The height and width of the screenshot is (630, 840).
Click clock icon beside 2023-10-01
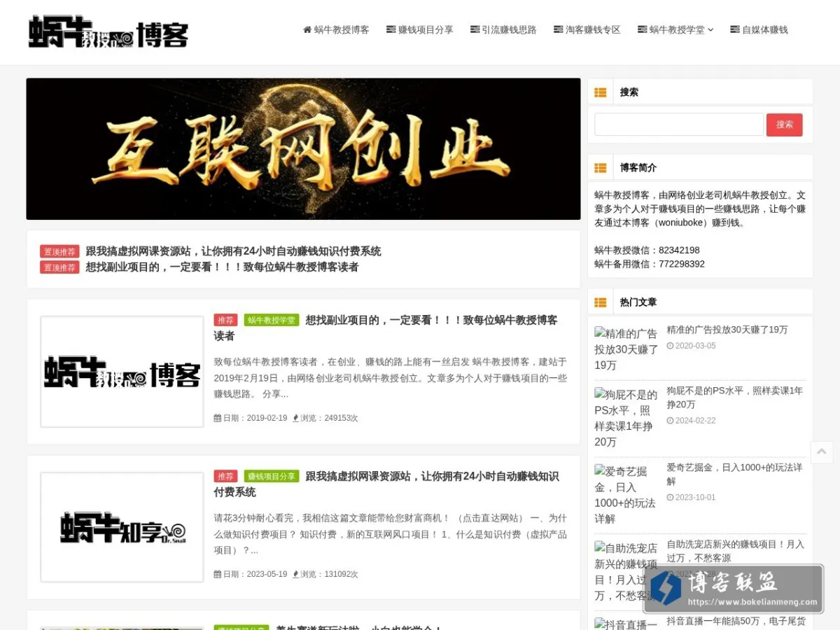(670, 498)
